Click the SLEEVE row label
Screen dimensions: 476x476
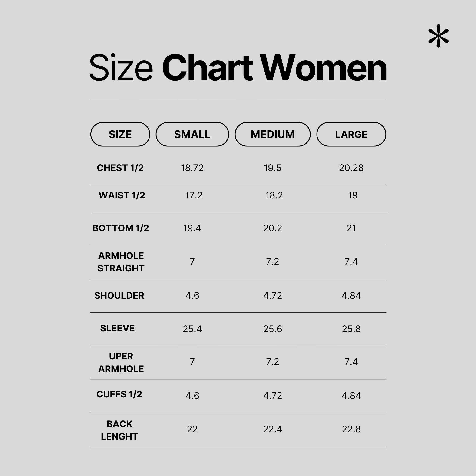pos(118,328)
